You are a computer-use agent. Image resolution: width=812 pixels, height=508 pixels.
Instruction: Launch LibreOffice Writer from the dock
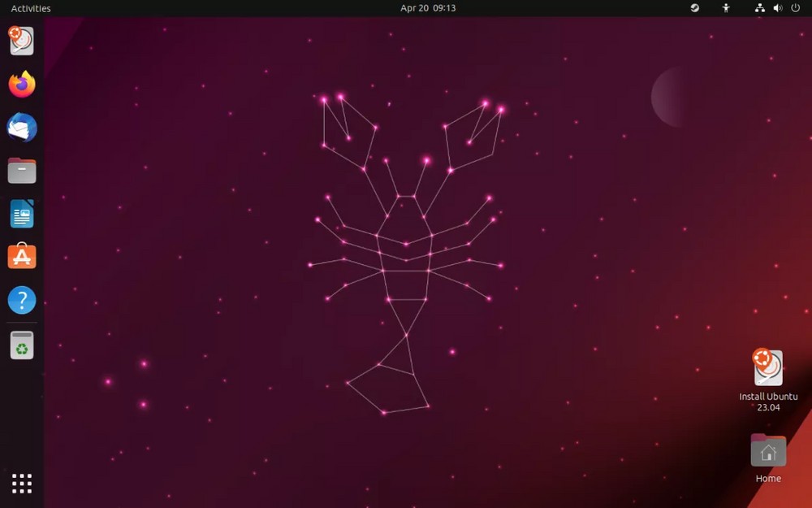tap(22, 214)
